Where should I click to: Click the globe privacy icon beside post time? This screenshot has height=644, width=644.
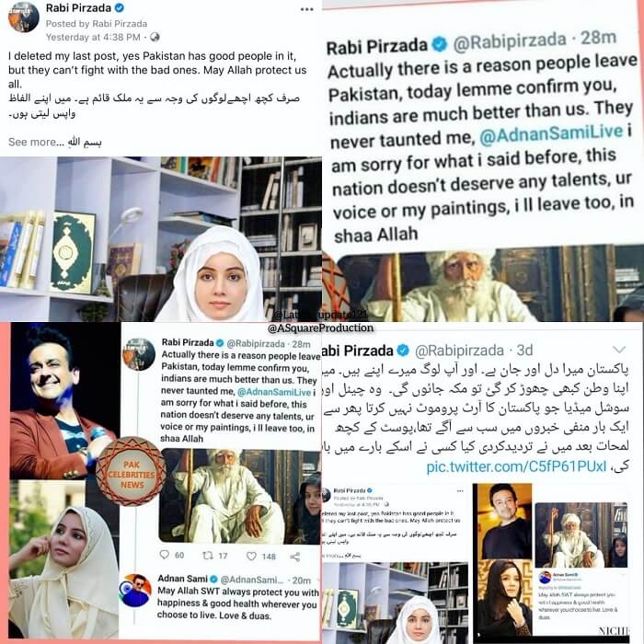[x=155, y=37]
